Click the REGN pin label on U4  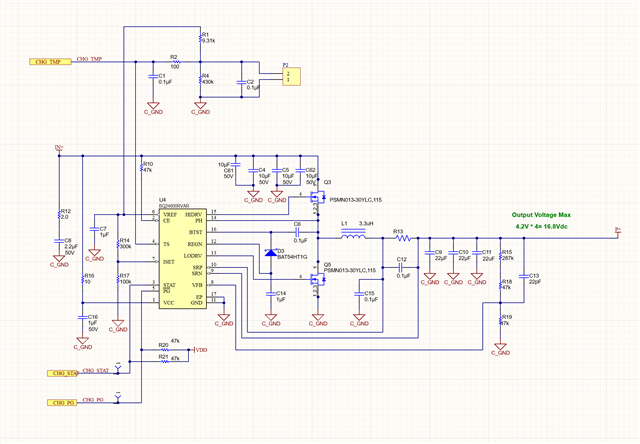195,244
